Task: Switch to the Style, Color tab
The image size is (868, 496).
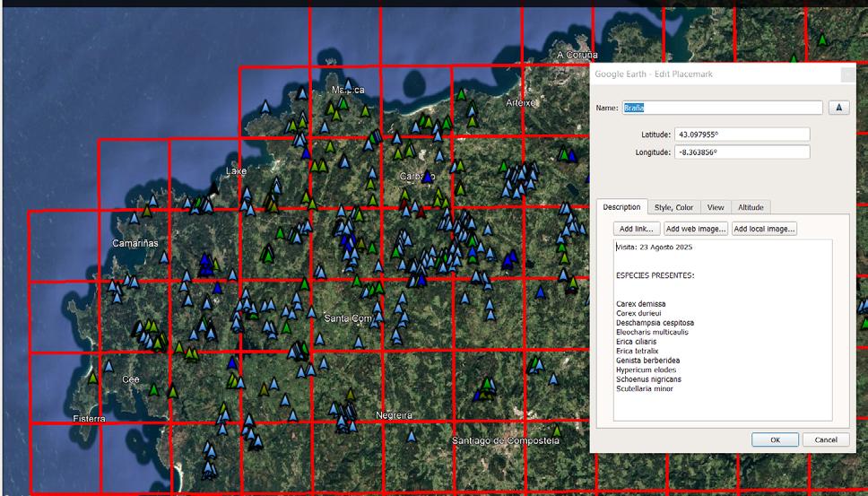Action: (673, 207)
